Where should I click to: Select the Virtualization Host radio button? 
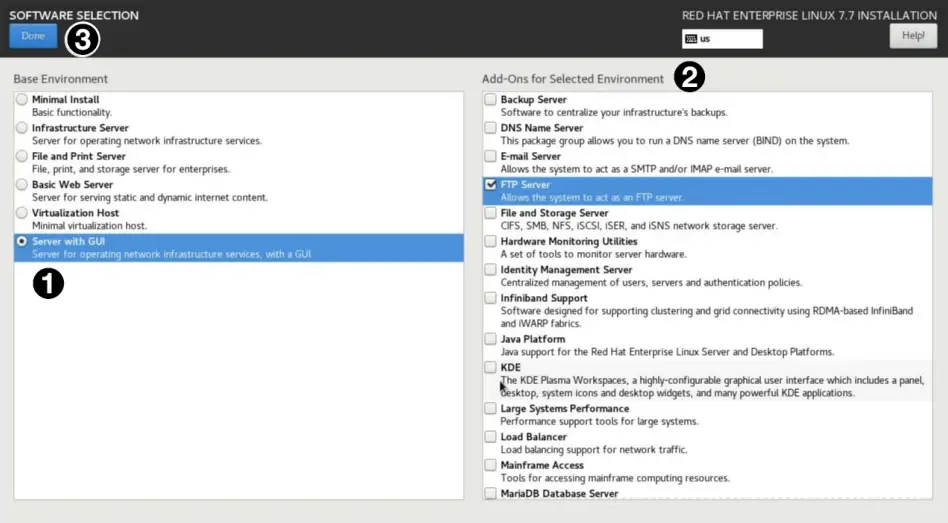[x=22, y=213]
